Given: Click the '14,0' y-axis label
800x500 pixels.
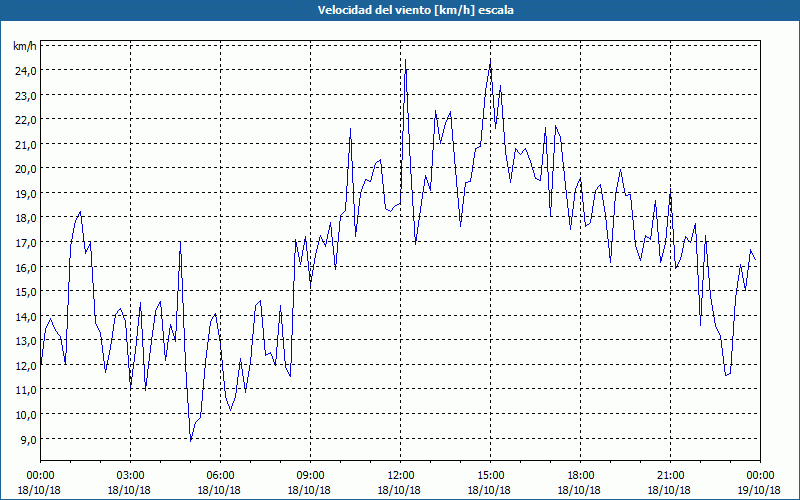Looking at the screenshot, I should click(x=26, y=317).
